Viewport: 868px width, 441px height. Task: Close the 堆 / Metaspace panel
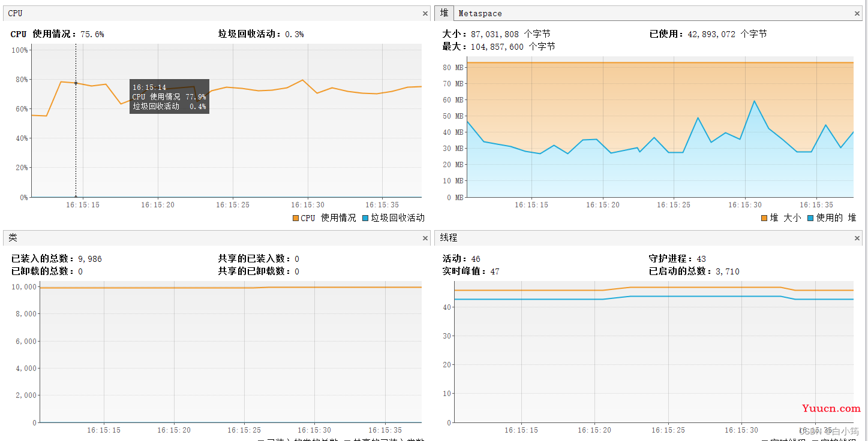[858, 13]
